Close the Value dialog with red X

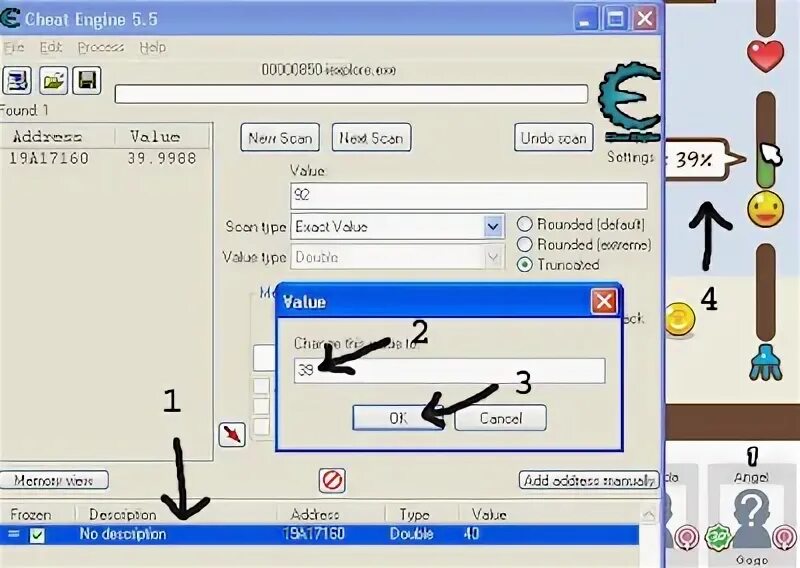click(604, 301)
